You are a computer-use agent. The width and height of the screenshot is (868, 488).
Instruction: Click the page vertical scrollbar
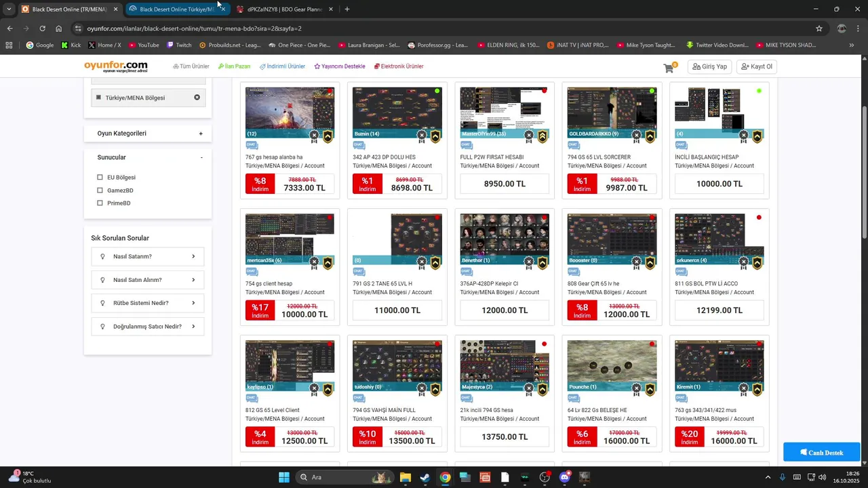click(864, 173)
